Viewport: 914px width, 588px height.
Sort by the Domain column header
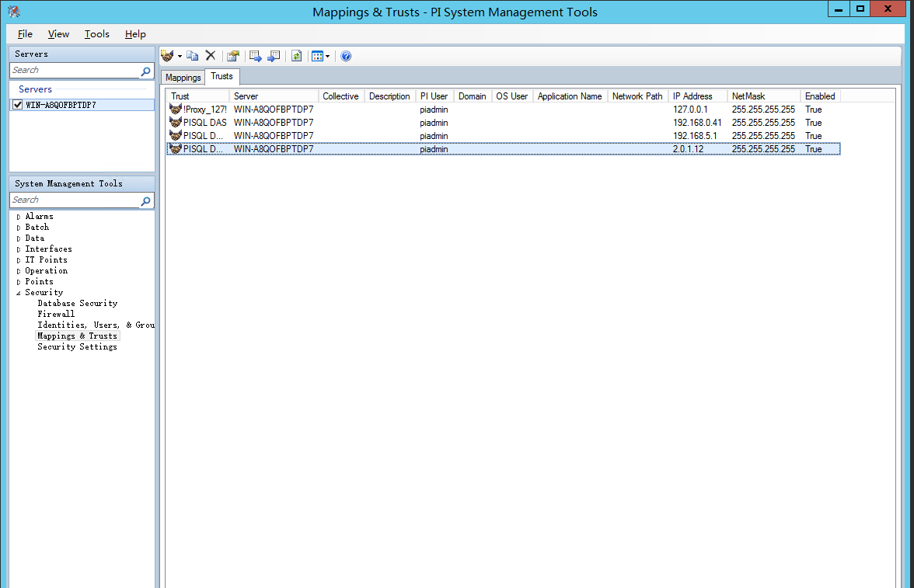tap(473, 96)
